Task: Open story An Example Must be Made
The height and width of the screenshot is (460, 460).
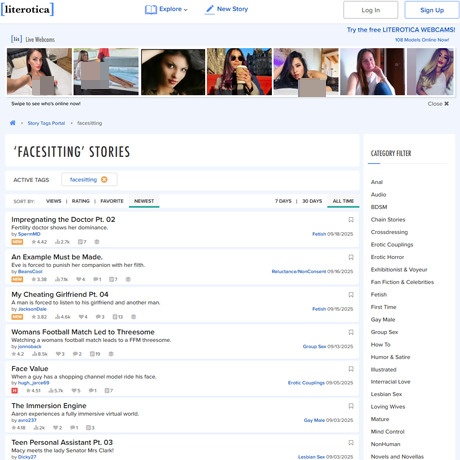Action: 57,257
